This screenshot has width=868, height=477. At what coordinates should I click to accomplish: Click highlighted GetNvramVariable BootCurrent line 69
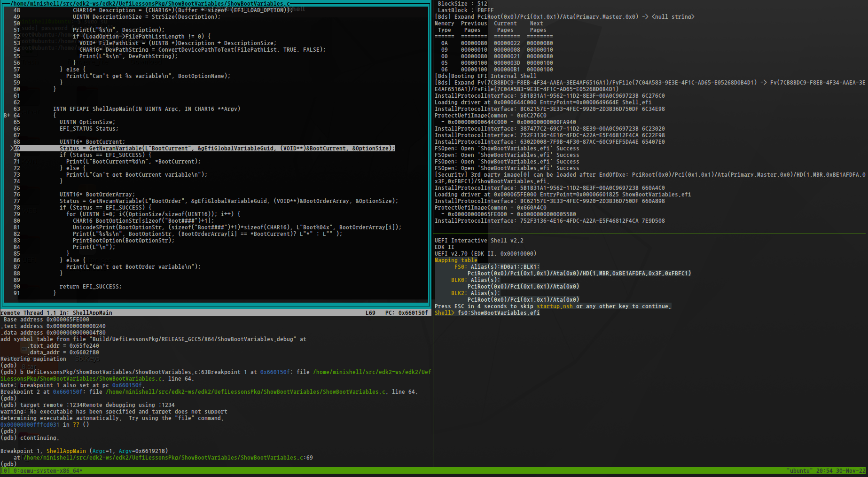point(227,148)
